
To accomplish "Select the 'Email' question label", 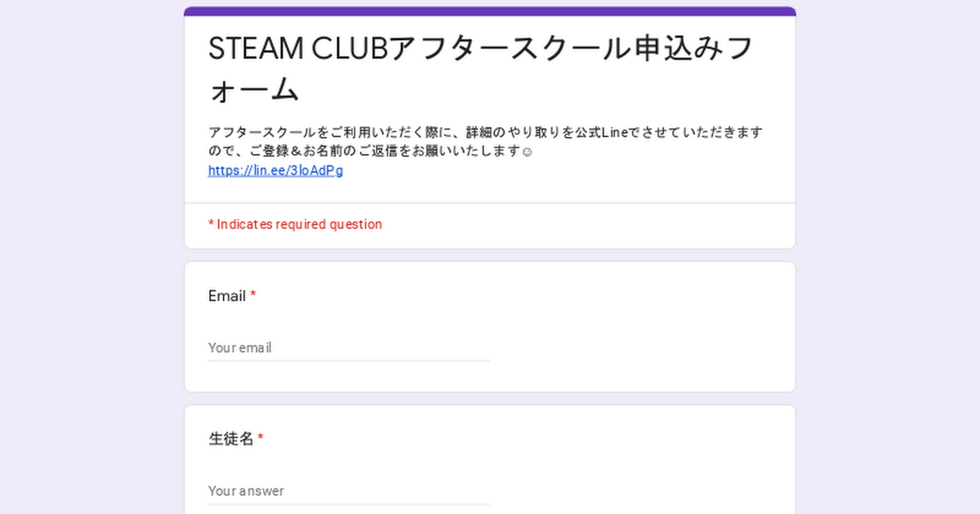I will point(227,296).
